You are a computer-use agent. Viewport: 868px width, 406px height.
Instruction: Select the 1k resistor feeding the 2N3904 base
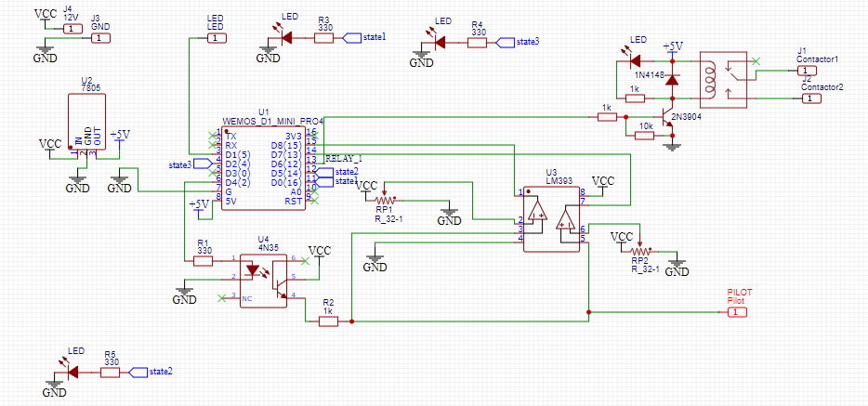click(607, 117)
